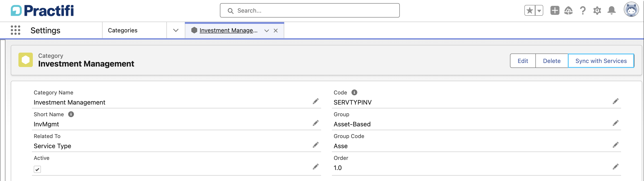Edit Category Name pencil icon
This screenshot has width=644, height=181.
click(315, 101)
